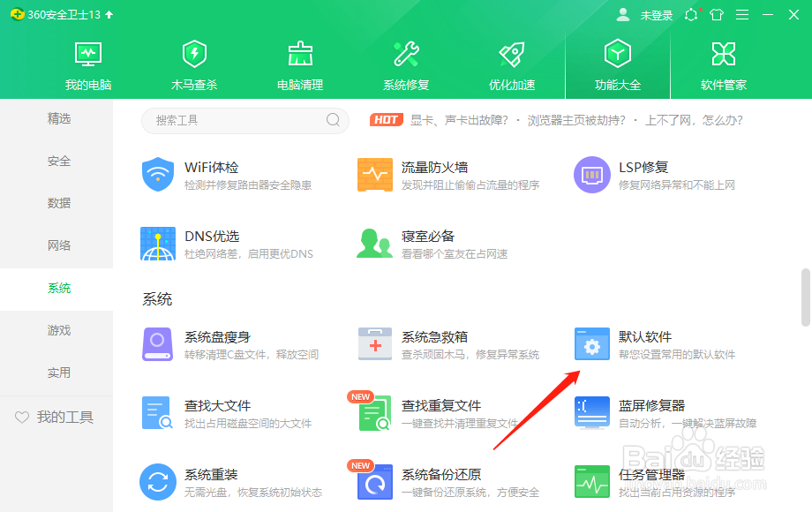Switch to the 网络 sidebar category
Viewport: 812px width, 512px height.
(59, 245)
